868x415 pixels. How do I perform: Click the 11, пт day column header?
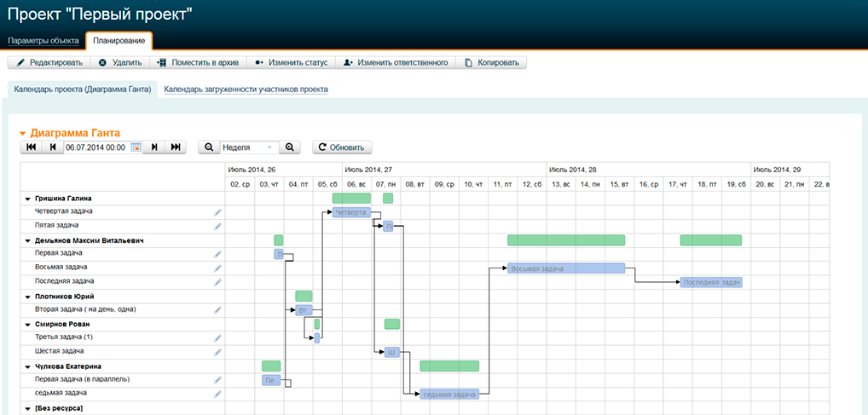[503, 184]
